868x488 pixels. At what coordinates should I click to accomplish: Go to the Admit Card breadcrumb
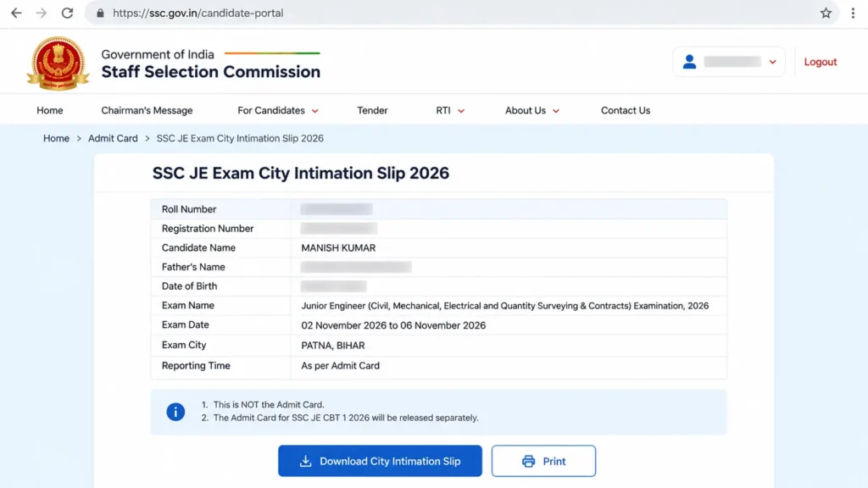pyautogui.click(x=113, y=138)
